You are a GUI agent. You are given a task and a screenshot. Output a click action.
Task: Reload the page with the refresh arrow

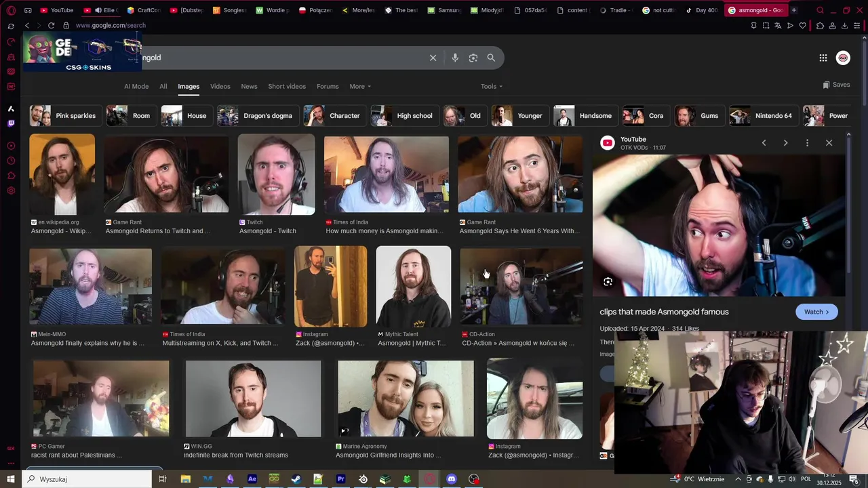pos(52,25)
